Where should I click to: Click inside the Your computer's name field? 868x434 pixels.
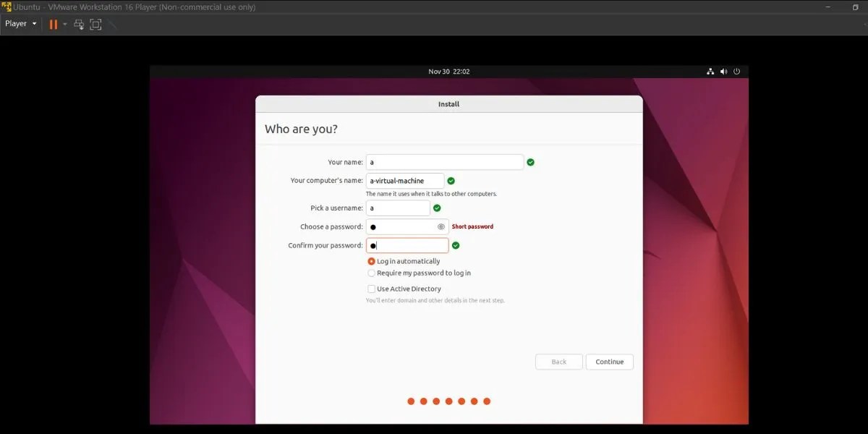click(405, 180)
